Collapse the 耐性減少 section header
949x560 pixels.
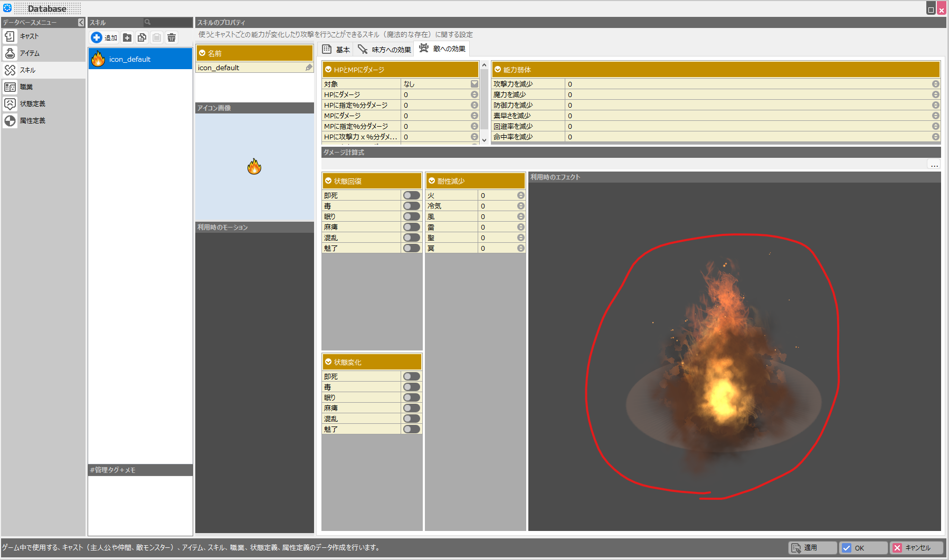(432, 181)
